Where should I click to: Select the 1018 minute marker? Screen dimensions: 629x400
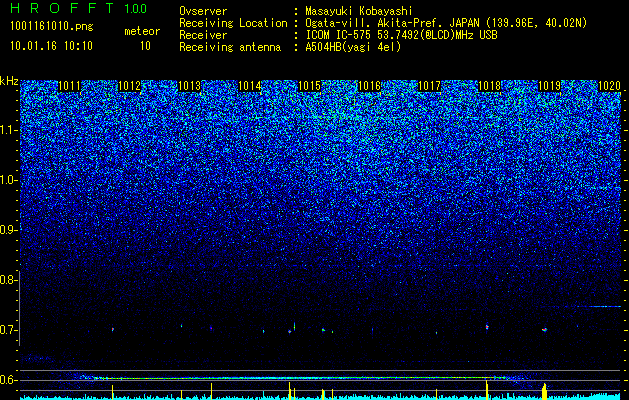[x=489, y=86]
